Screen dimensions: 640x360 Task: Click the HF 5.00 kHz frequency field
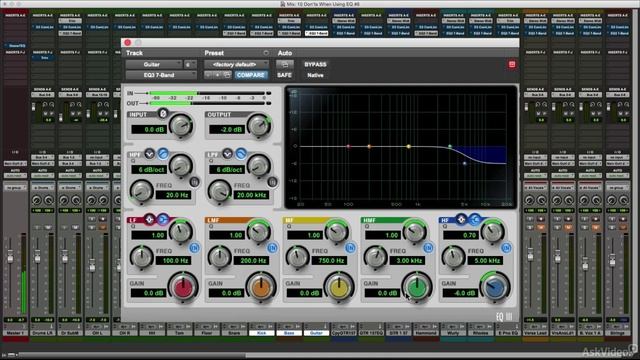[485, 260]
